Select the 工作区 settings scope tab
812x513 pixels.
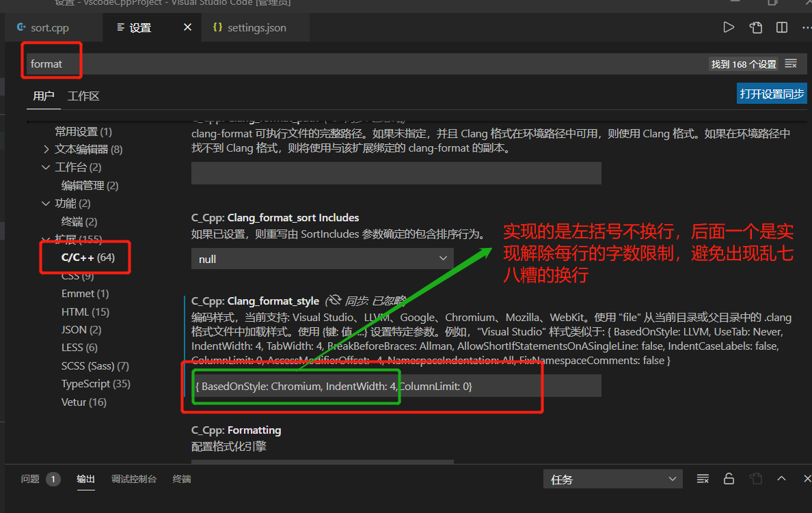(x=83, y=96)
